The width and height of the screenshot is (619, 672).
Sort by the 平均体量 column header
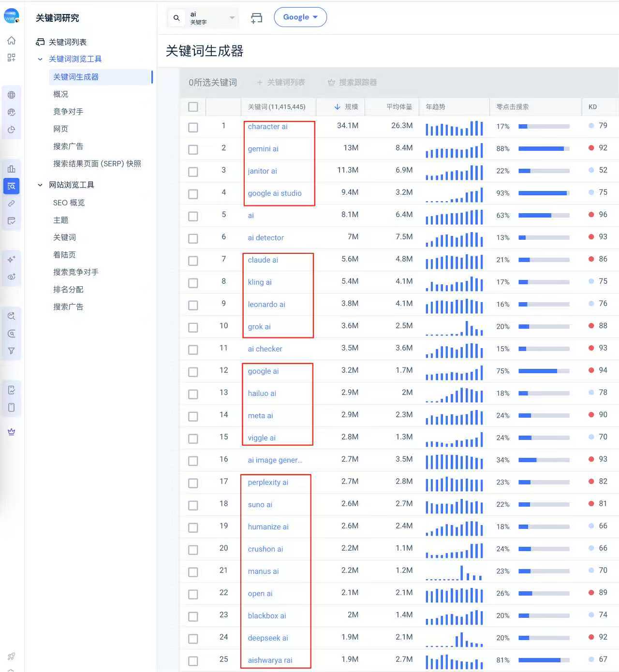coord(399,107)
